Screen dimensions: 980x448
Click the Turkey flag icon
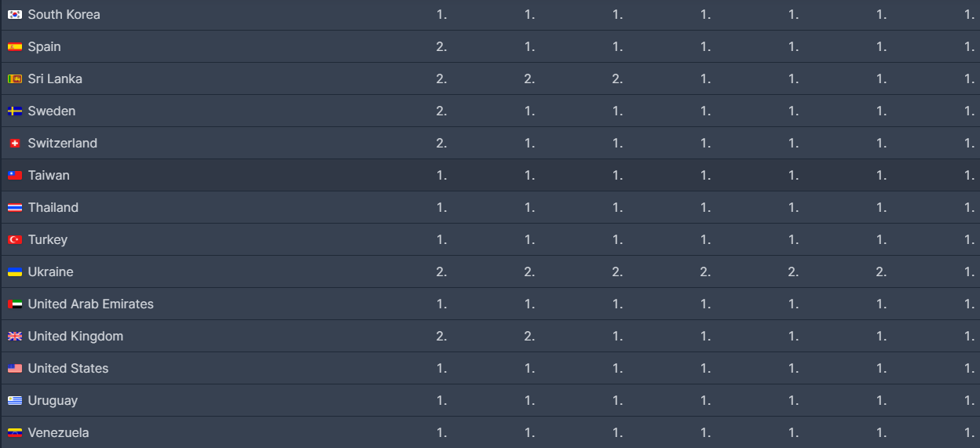(x=15, y=240)
